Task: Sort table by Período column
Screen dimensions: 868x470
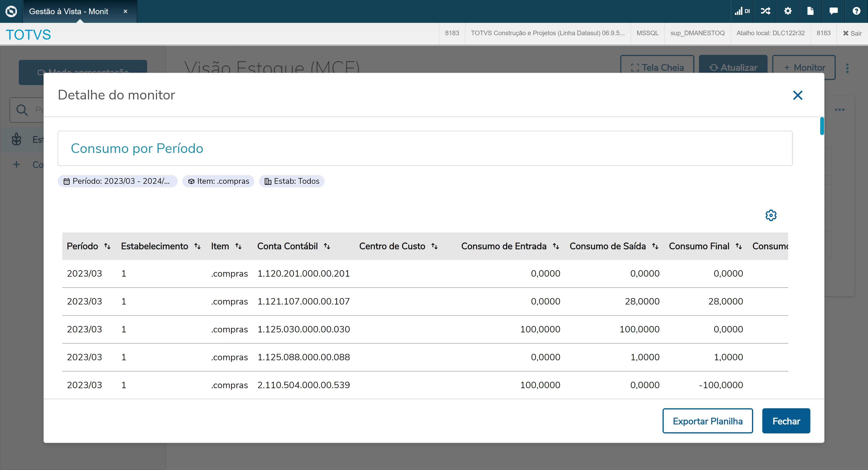Action: [x=107, y=246]
